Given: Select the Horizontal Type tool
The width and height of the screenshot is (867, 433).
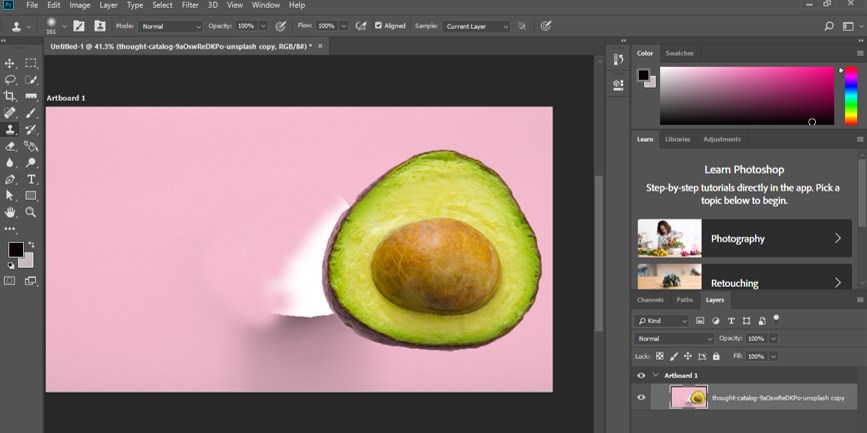Looking at the screenshot, I should pos(31,179).
